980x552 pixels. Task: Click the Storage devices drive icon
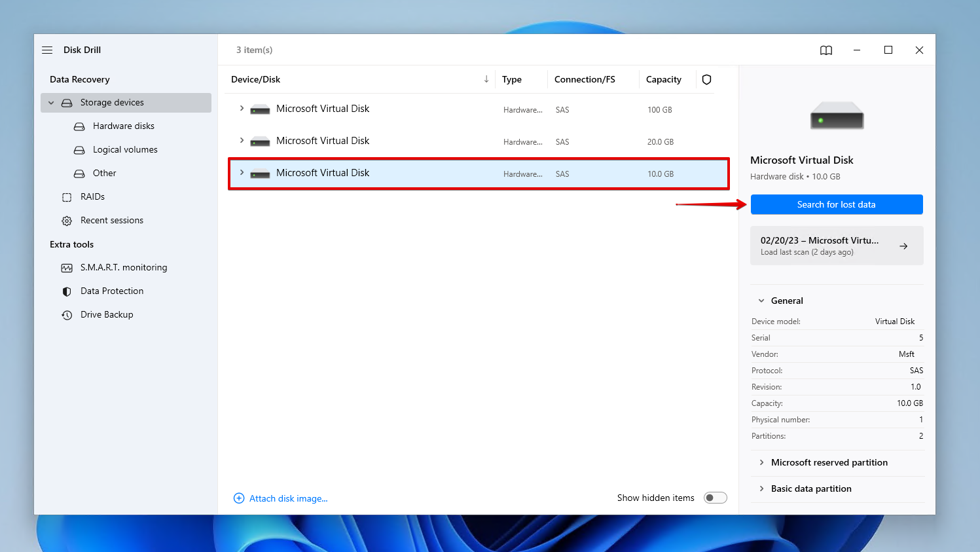67,103
